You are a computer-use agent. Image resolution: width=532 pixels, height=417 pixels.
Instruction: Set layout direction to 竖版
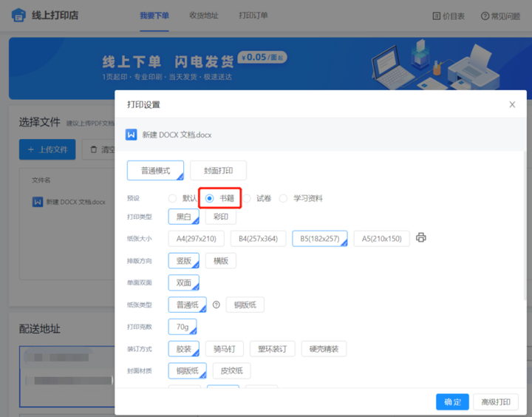[x=183, y=261]
